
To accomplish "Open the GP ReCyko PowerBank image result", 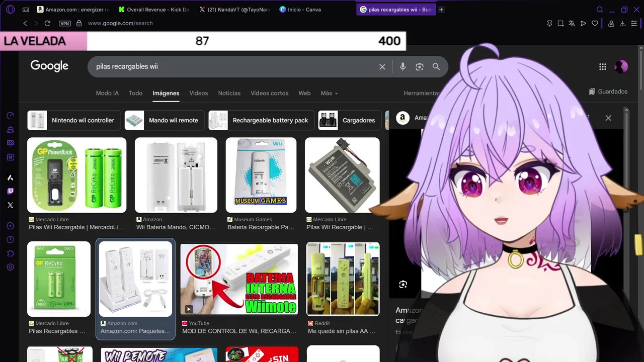I will [76, 175].
